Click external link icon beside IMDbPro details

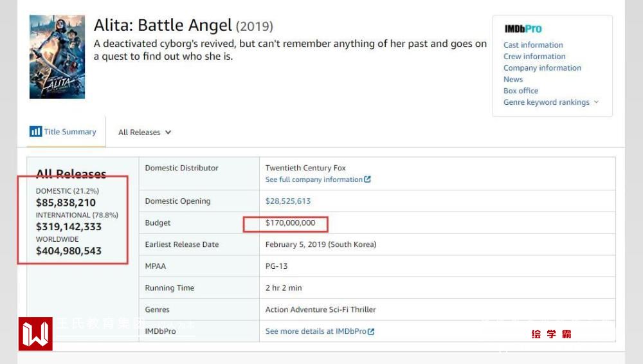[371, 331]
